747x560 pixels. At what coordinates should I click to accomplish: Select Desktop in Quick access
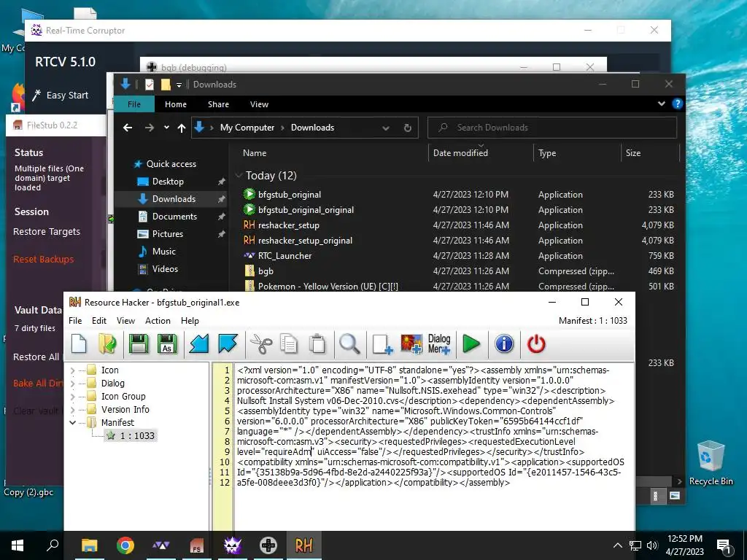click(168, 182)
